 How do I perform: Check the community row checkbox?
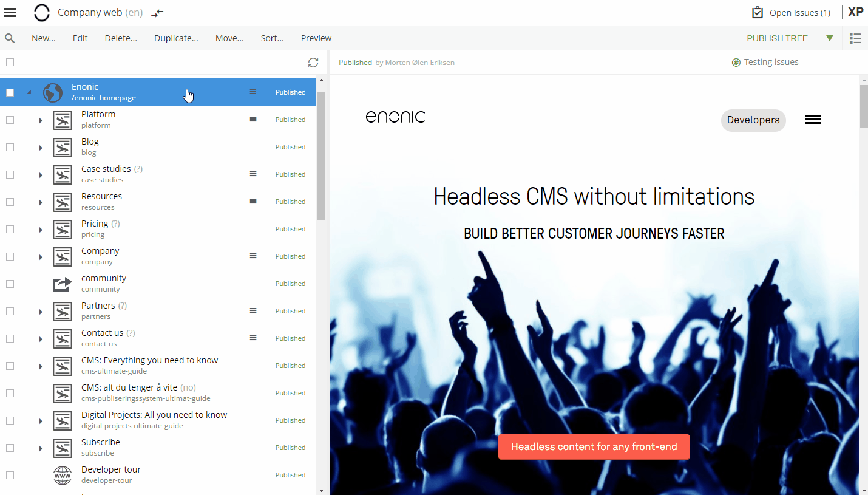pos(10,284)
